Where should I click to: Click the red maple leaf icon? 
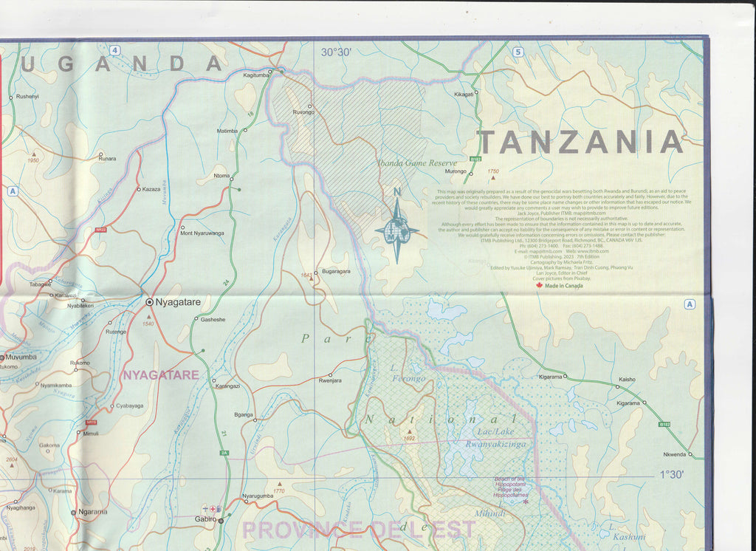tap(539, 286)
